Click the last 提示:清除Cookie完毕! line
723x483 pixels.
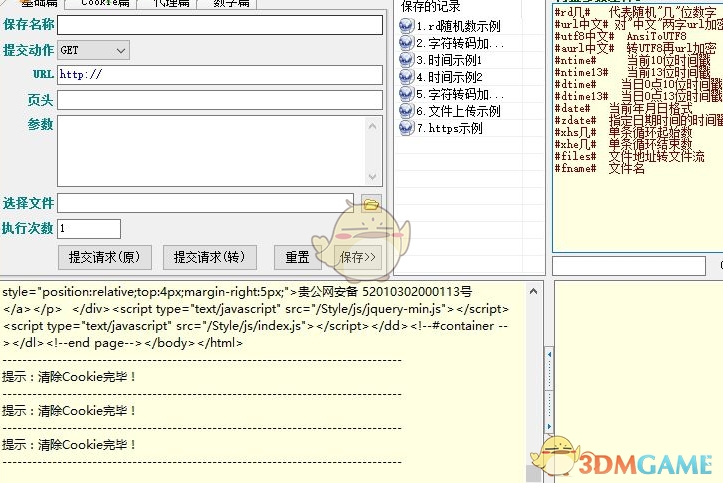tap(69, 445)
